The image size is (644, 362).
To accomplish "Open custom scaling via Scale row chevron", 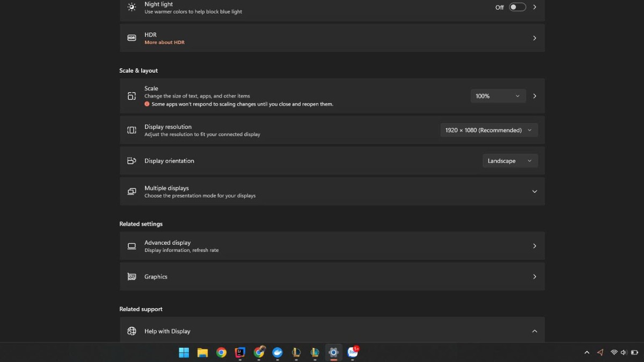I will [535, 96].
